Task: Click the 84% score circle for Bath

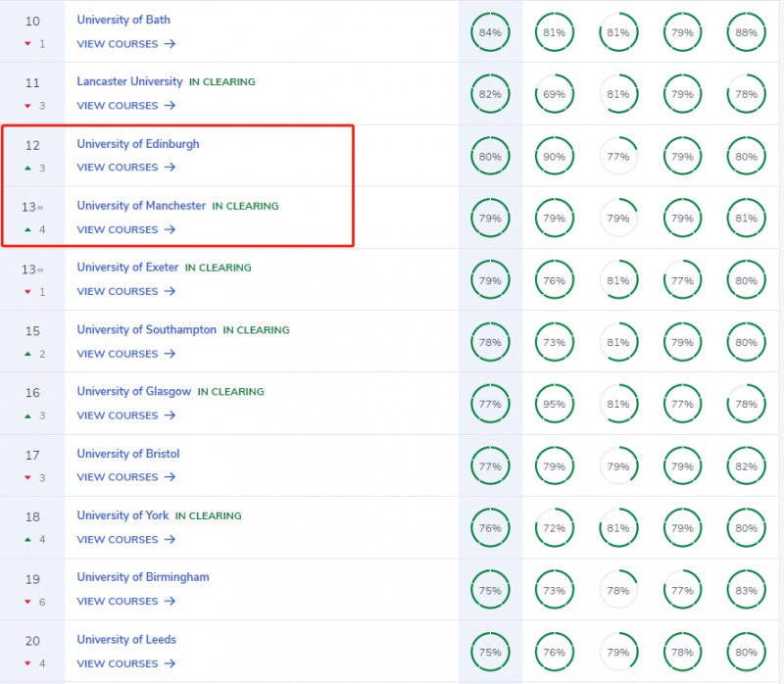Action: 490,32
